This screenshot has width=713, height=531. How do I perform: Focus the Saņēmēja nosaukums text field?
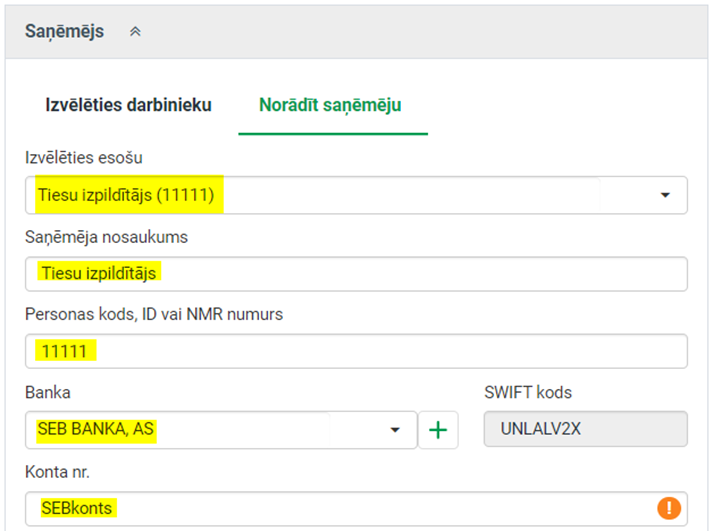356,274
